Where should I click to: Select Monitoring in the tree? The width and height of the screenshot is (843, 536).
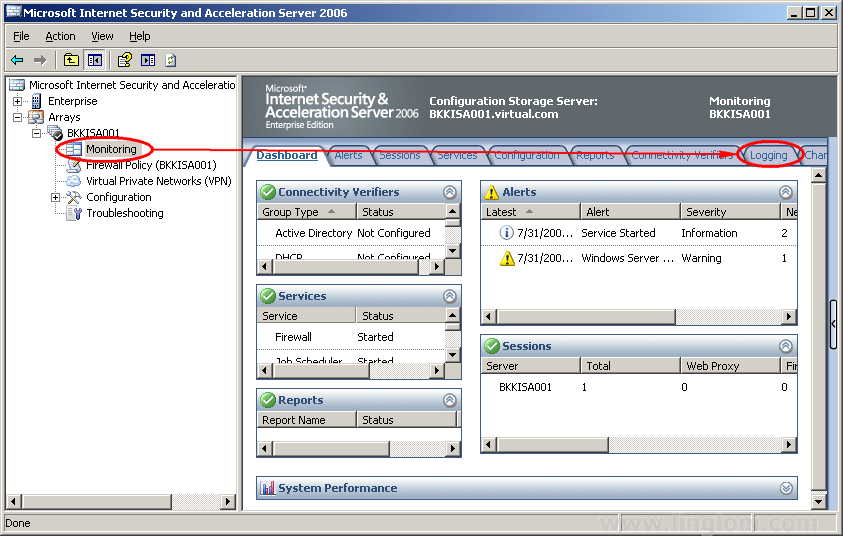point(111,149)
